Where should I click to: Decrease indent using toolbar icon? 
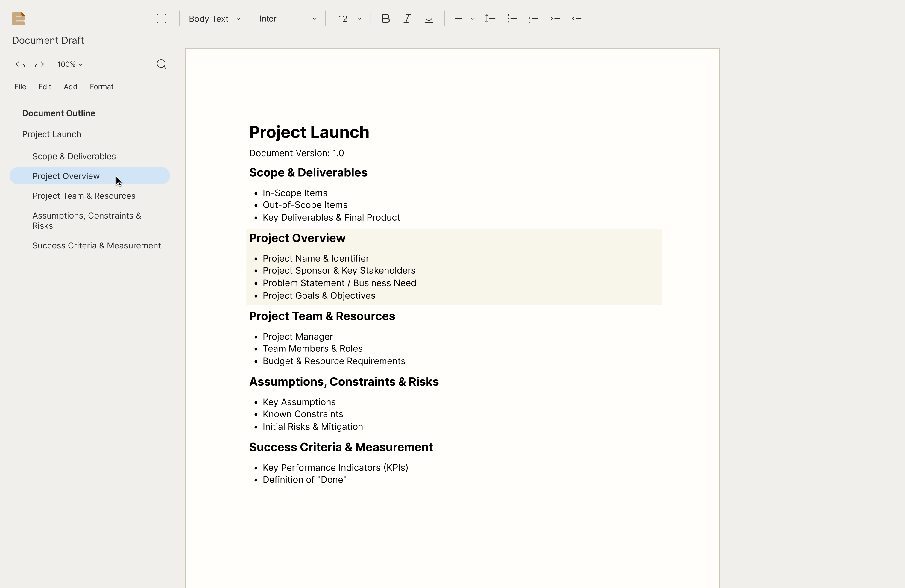(577, 19)
